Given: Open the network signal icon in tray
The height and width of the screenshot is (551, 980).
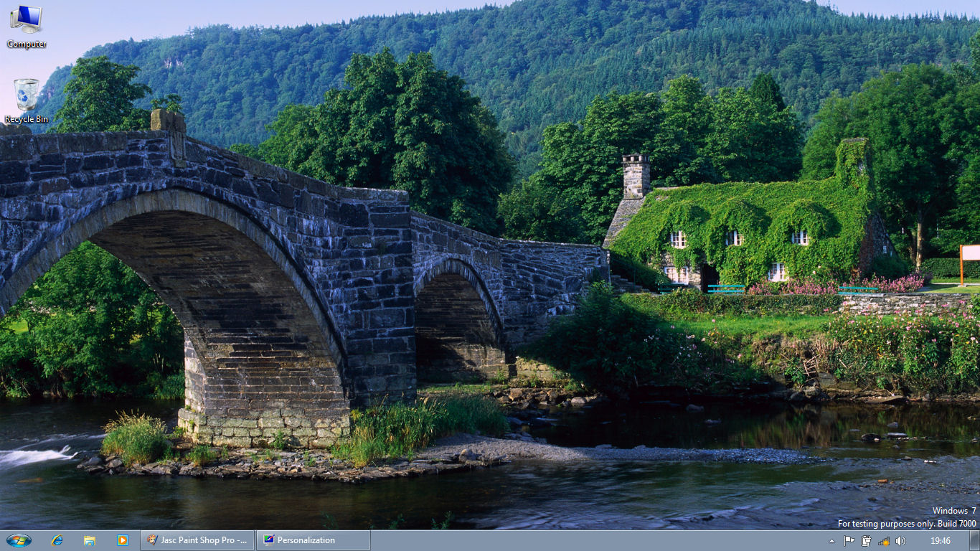Looking at the screenshot, I should 883,541.
